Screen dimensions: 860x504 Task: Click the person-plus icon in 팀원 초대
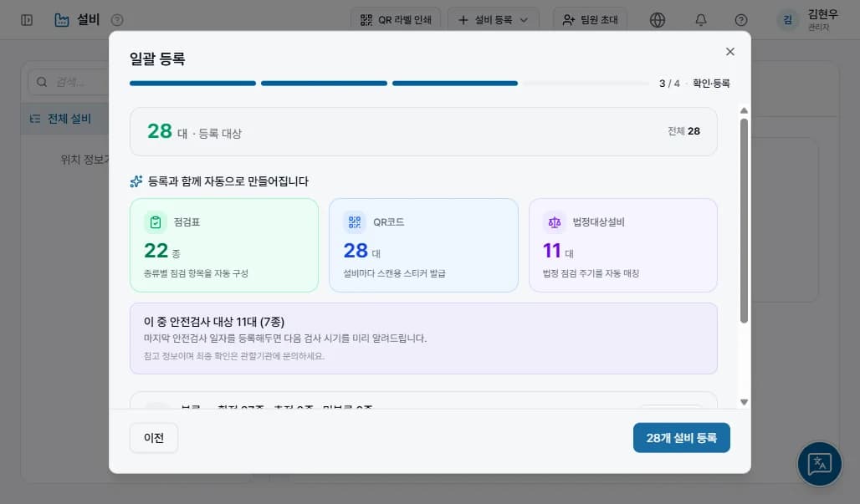(x=569, y=20)
